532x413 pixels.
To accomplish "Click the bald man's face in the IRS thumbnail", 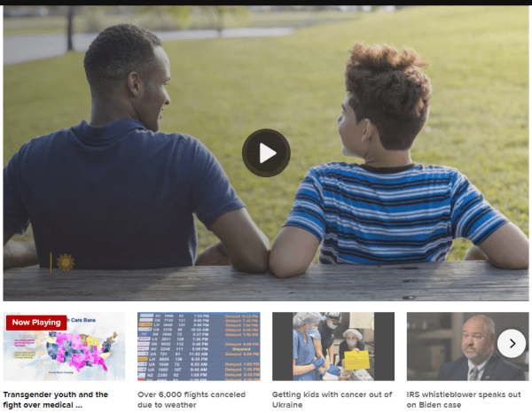I will [x=479, y=337].
